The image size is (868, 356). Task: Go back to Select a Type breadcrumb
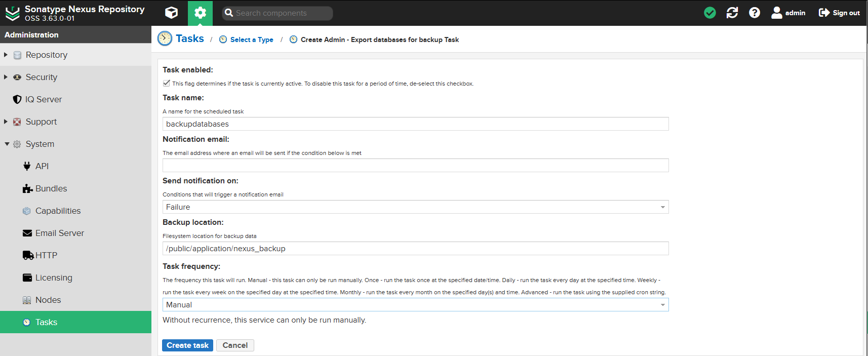[252, 39]
